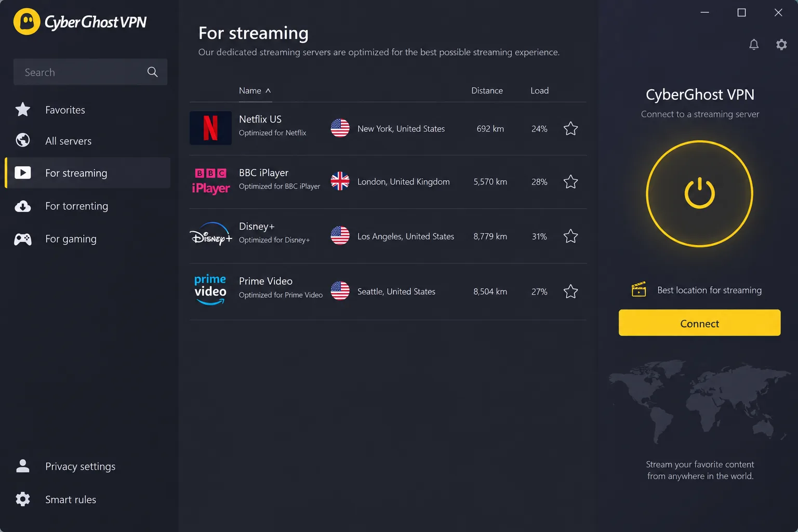The image size is (798, 532).
Task: Select the BBC iPlayer server name
Action: (x=263, y=172)
